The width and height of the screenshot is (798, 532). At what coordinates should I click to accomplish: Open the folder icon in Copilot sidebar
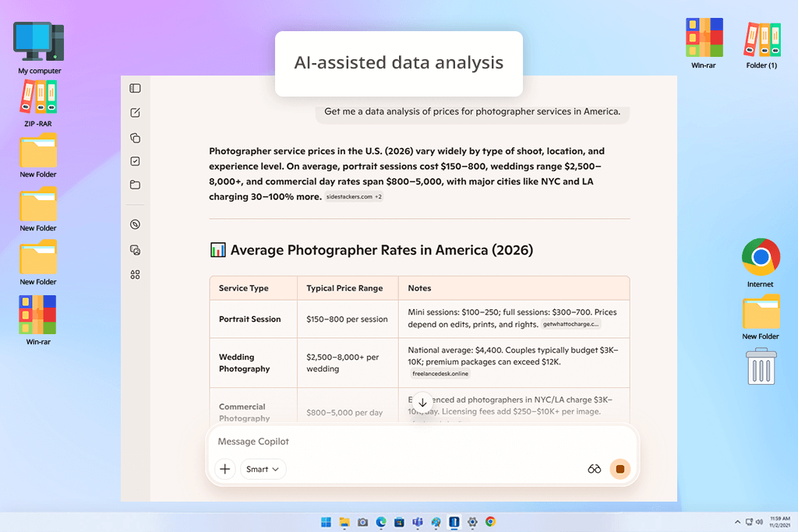coord(135,185)
